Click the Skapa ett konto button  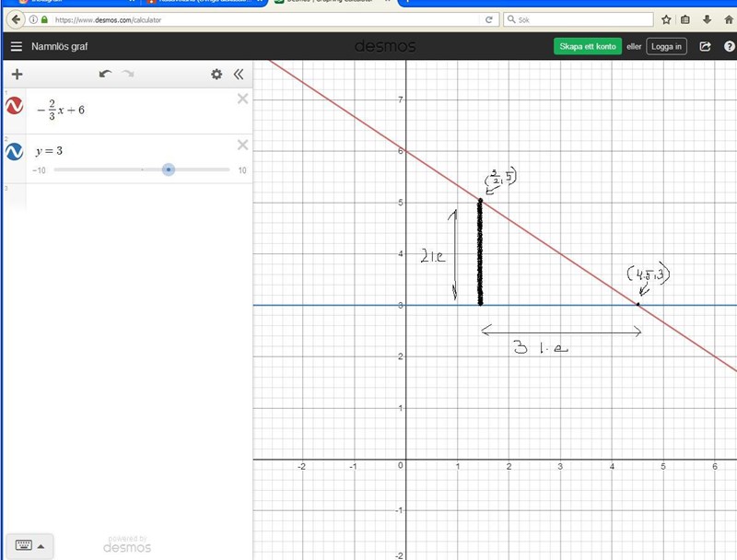[587, 46]
